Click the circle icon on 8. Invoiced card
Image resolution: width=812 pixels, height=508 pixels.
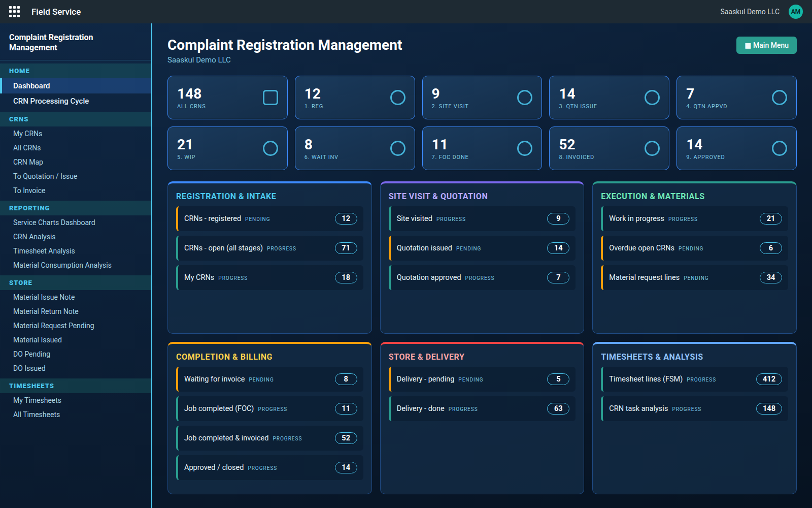click(x=652, y=148)
